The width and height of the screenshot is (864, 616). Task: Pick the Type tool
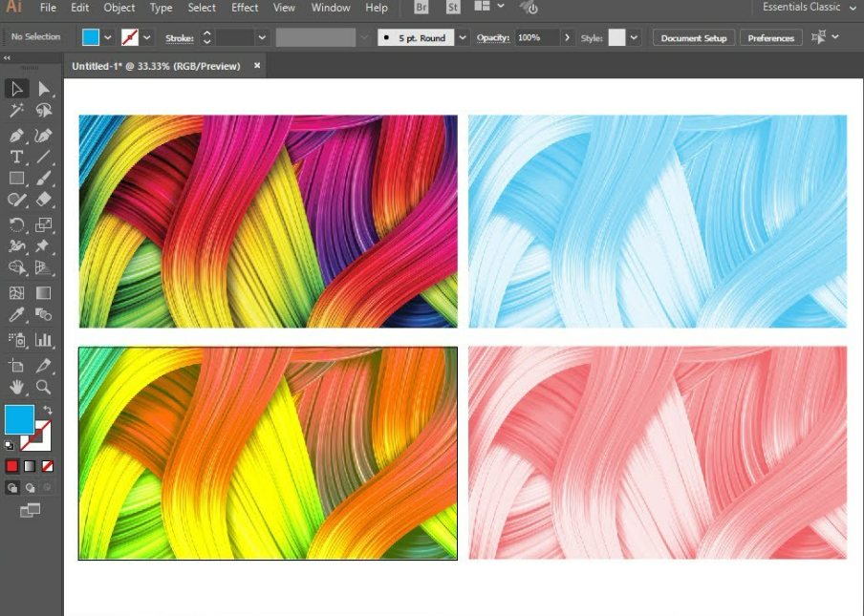pos(16,157)
